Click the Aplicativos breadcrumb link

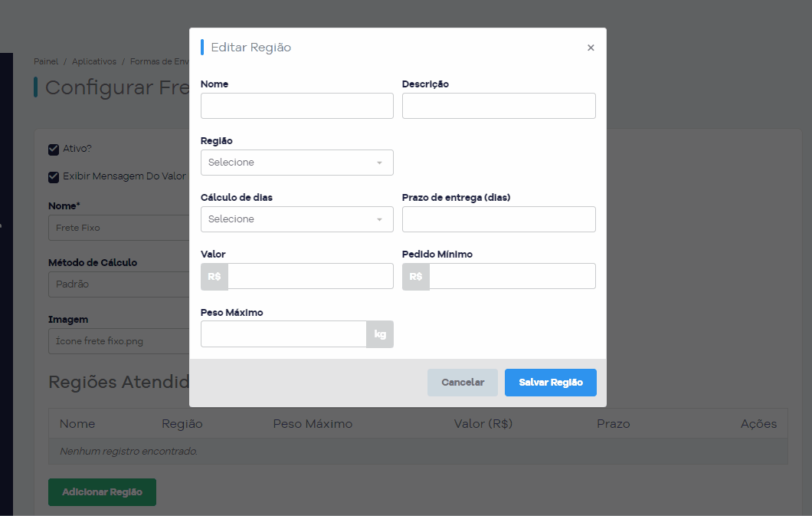pos(94,61)
